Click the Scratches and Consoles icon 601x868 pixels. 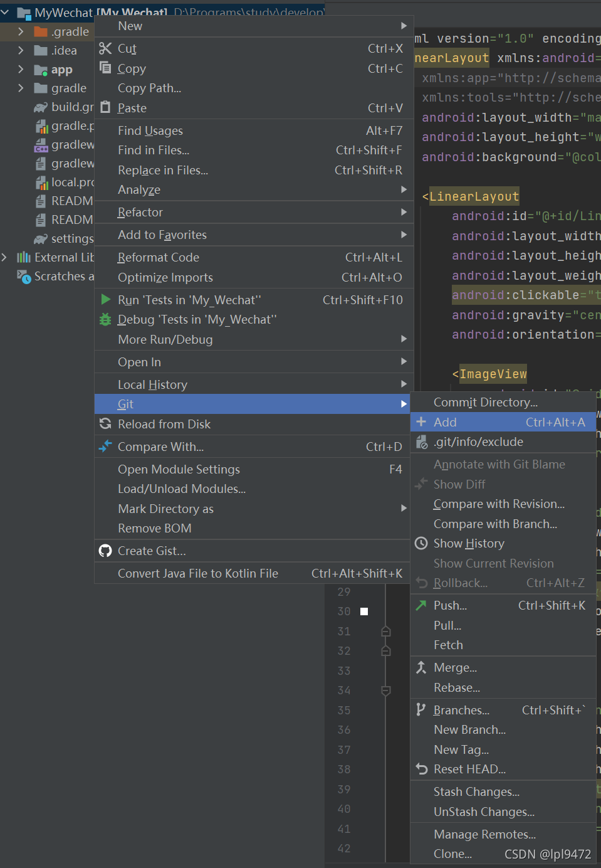coord(24,277)
